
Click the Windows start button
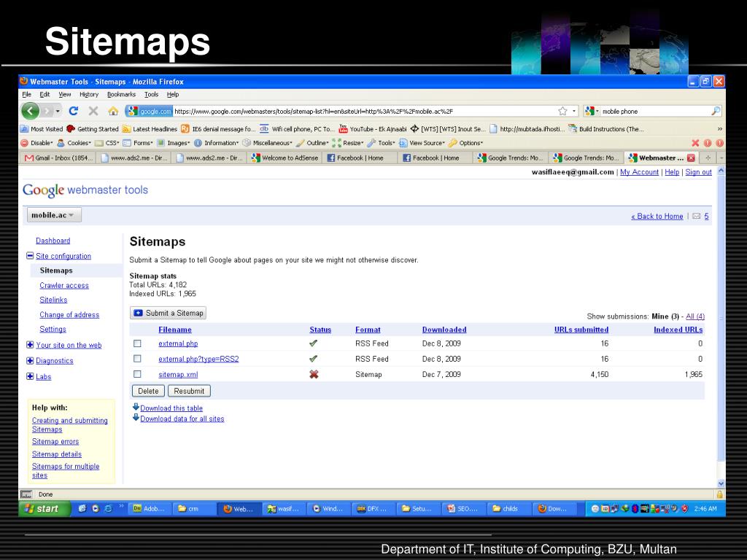pos(44,508)
